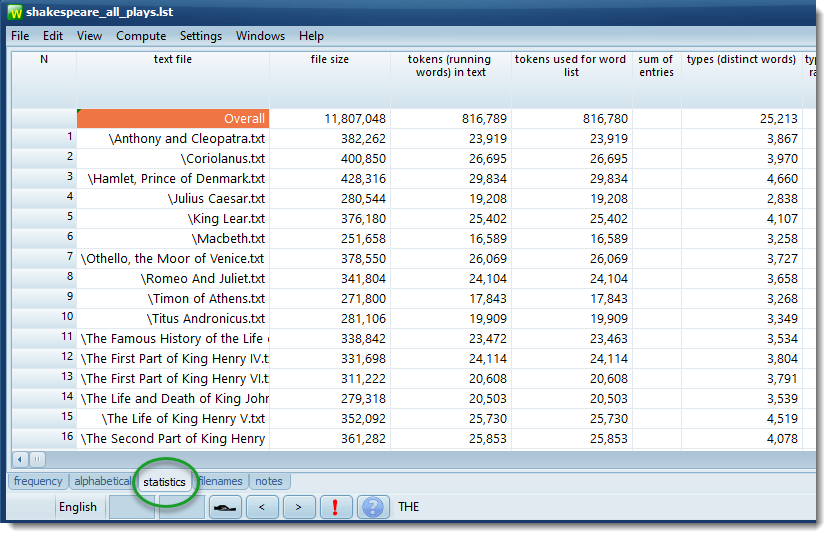
Task: Click row number 16 cell
Action: point(44,438)
